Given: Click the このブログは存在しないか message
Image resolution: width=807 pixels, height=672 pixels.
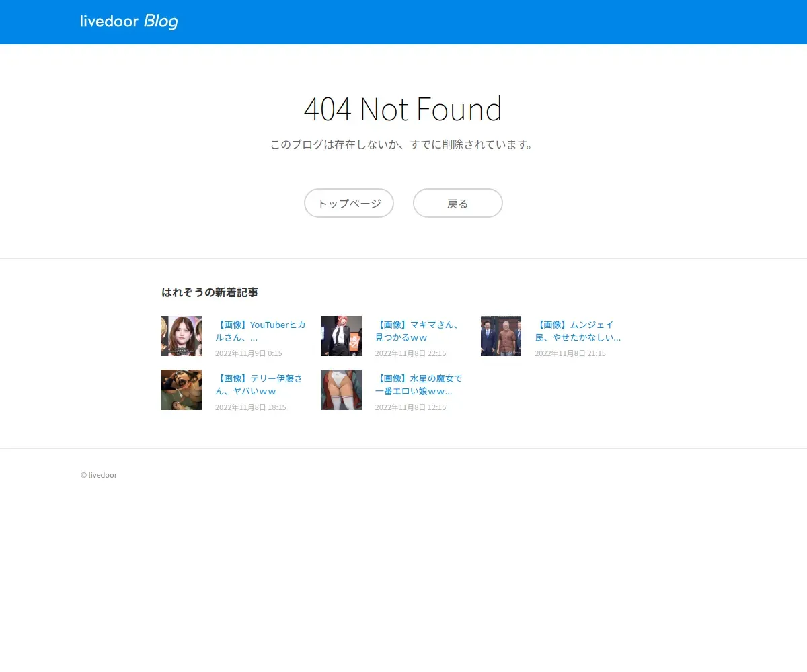Looking at the screenshot, I should click(403, 144).
